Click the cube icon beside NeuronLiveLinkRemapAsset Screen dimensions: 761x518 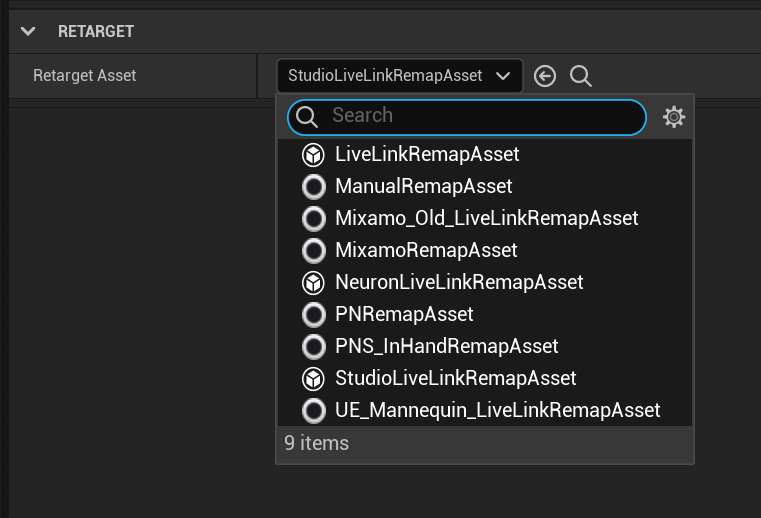[x=314, y=284]
